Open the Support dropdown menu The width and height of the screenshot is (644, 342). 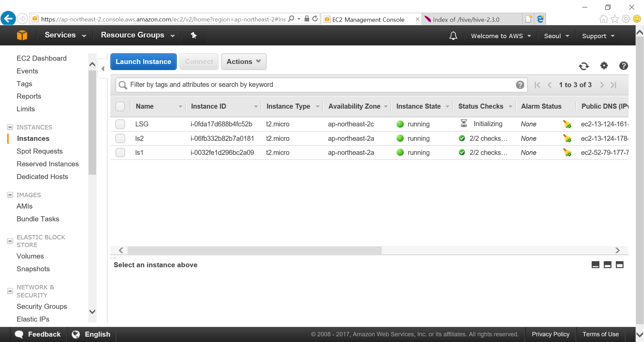tap(598, 36)
